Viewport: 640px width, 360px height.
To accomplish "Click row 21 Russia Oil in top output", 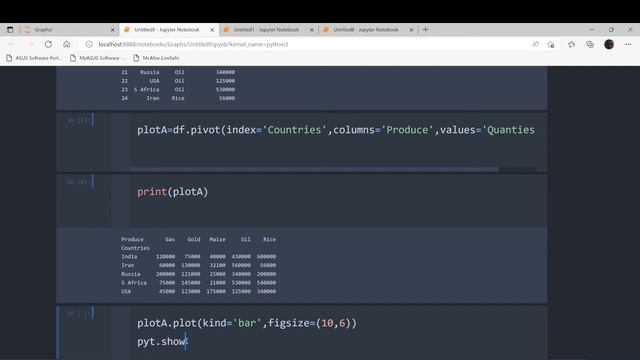I will pyautogui.click(x=178, y=72).
